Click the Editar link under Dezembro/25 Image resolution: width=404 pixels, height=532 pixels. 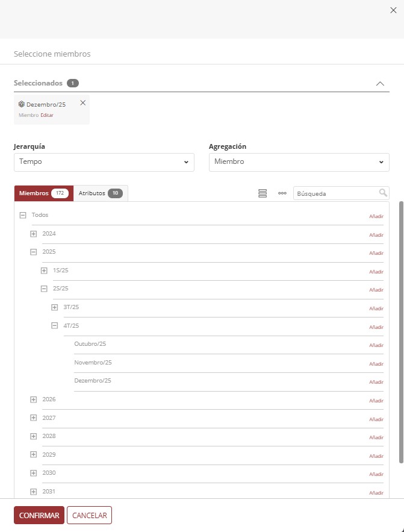click(x=47, y=115)
